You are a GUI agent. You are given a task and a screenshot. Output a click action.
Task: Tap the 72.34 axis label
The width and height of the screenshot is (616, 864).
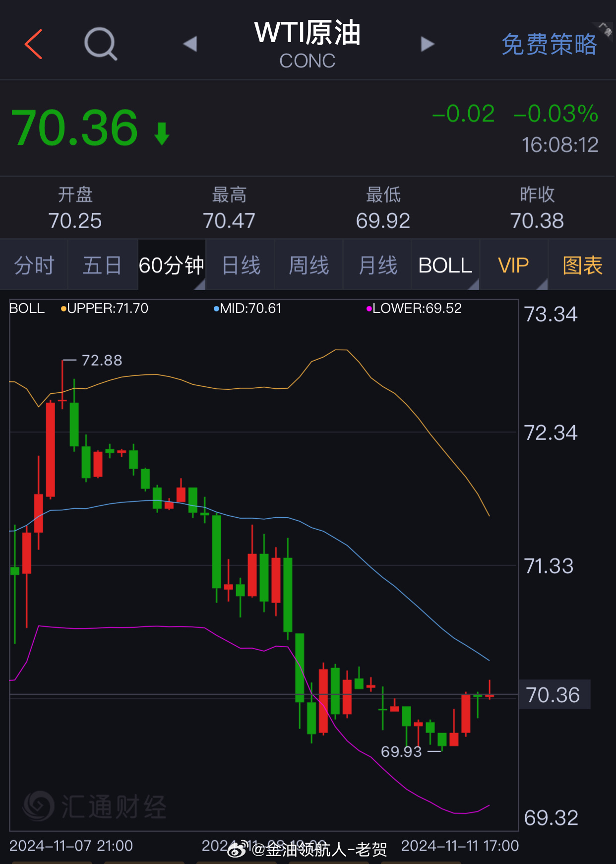pos(551,432)
